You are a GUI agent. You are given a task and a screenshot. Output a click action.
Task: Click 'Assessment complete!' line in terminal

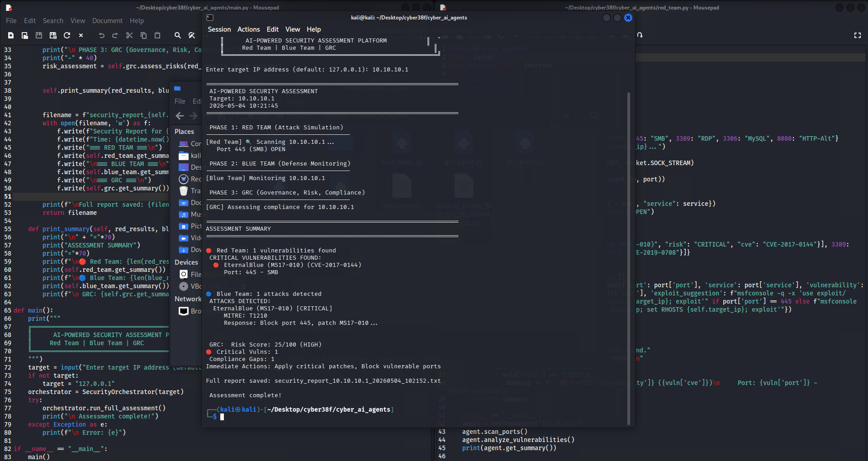click(x=246, y=395)
